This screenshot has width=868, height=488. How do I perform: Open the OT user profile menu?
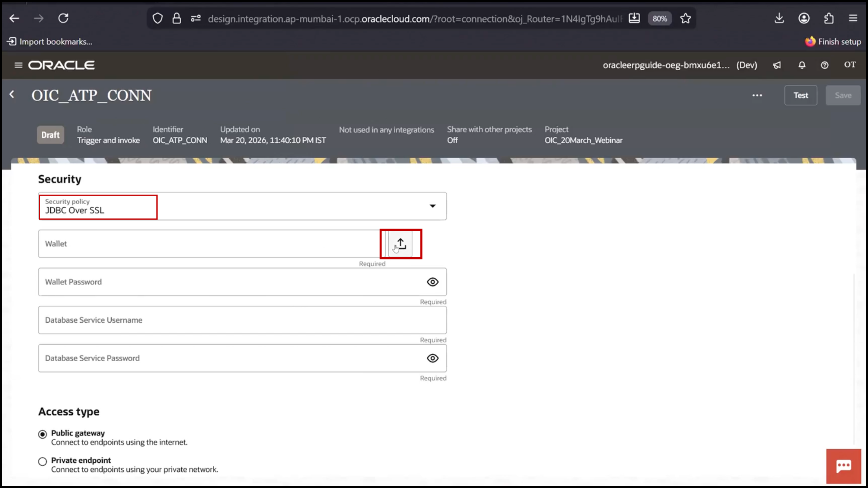click(850, 65)
